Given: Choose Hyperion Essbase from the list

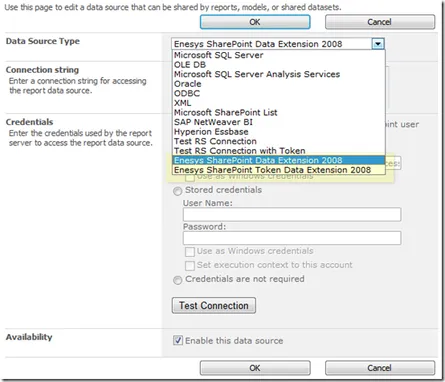Looking at the screenshot, I should tap(279, 132).
